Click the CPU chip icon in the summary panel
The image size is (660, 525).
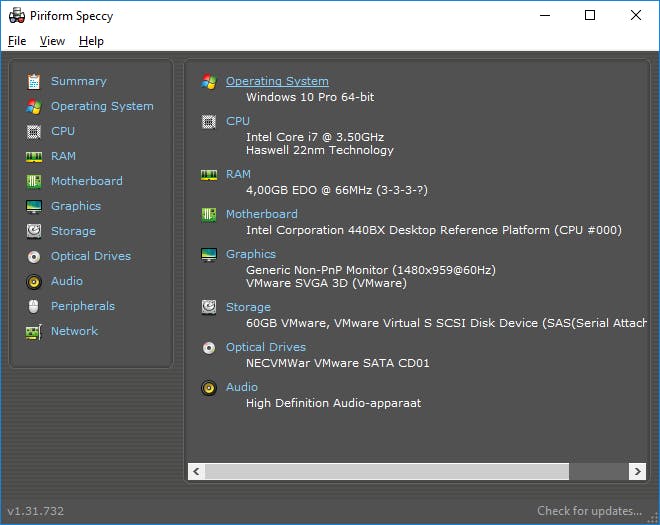209,122
